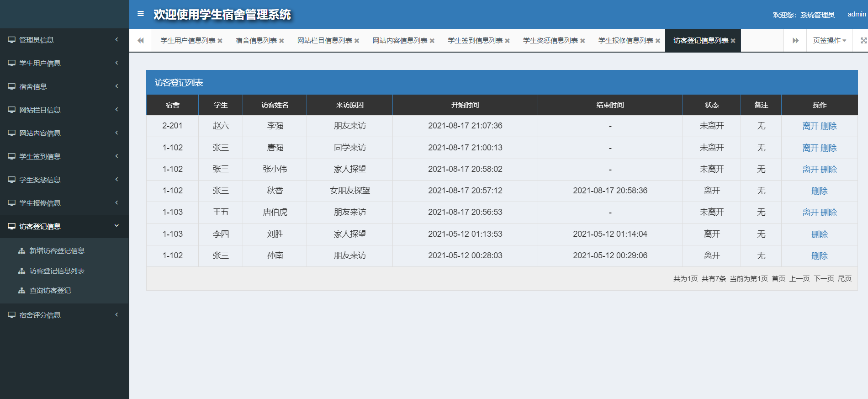Click the 开始时间 column header

[465, 105]
